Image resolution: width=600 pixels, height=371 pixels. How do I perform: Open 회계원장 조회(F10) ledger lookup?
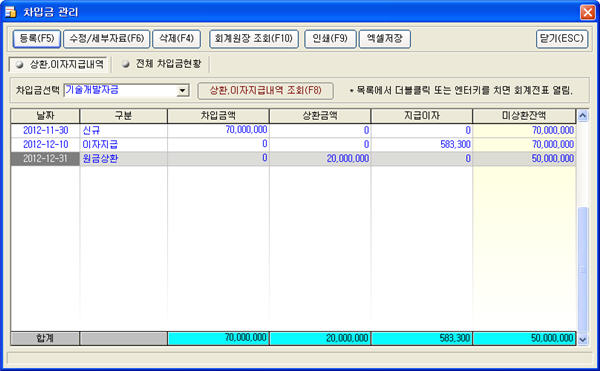254,39
